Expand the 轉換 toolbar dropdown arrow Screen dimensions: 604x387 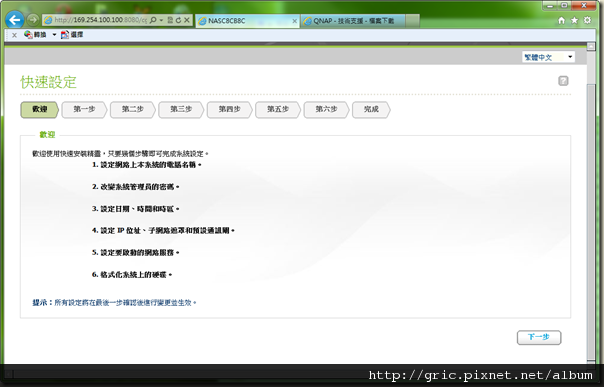(54, 35)
